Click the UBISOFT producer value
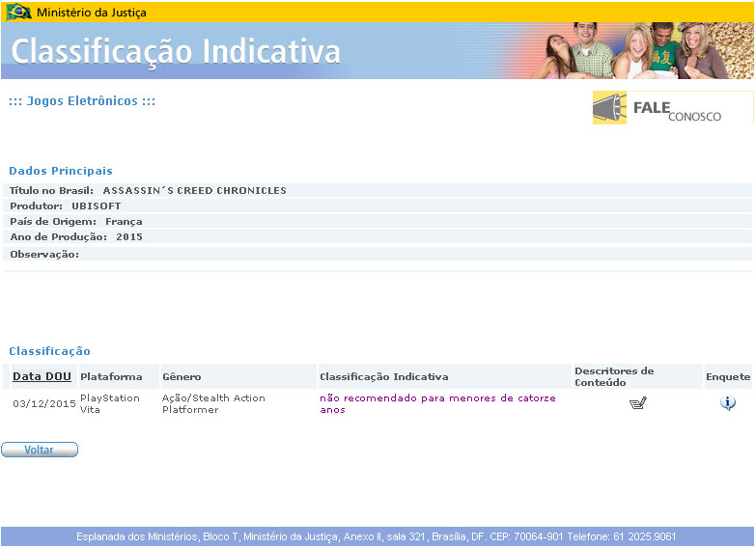 (96, 206)
